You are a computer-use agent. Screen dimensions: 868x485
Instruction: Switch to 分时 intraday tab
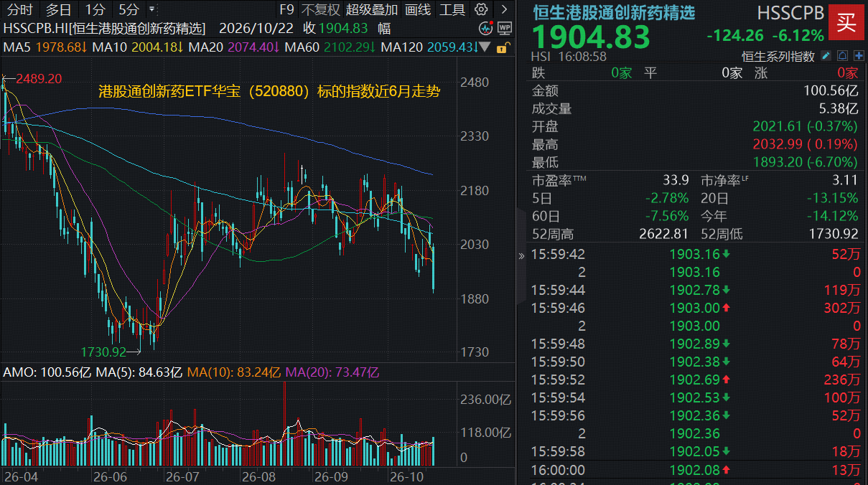[20, 9]
